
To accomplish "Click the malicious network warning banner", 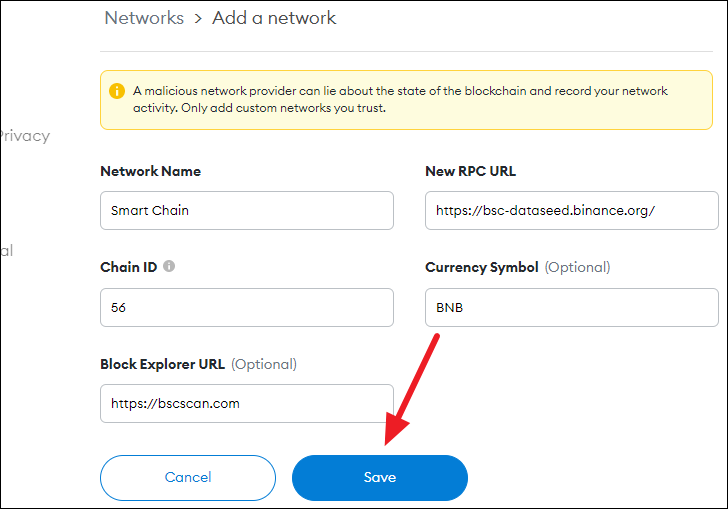I will coord(406,100).
